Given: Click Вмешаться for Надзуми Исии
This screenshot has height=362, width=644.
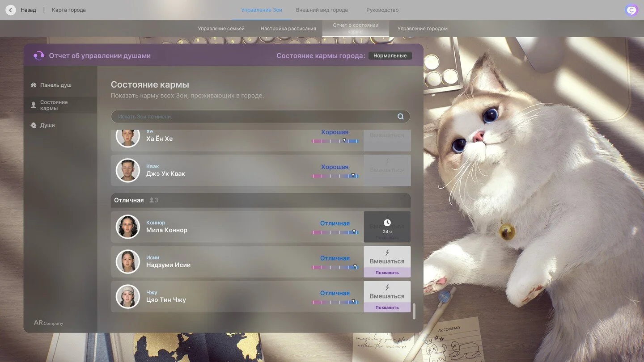Looking at the screenshot, I should pyautogui.click(x=387, y=257).
